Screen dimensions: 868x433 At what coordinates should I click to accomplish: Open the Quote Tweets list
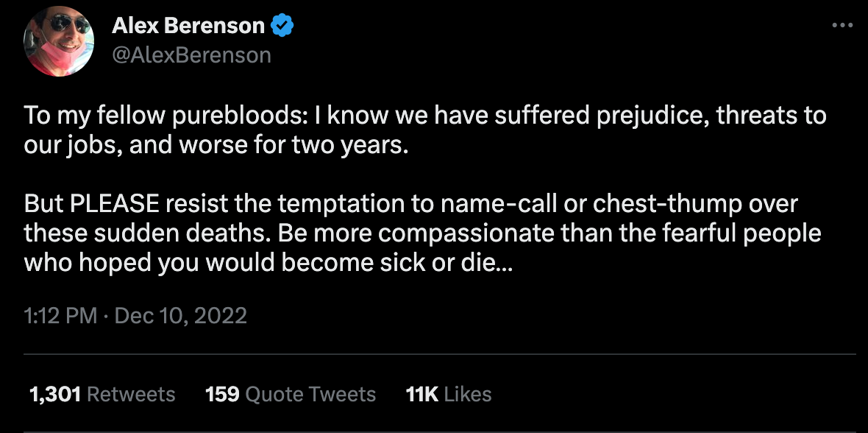pos(310,394)
